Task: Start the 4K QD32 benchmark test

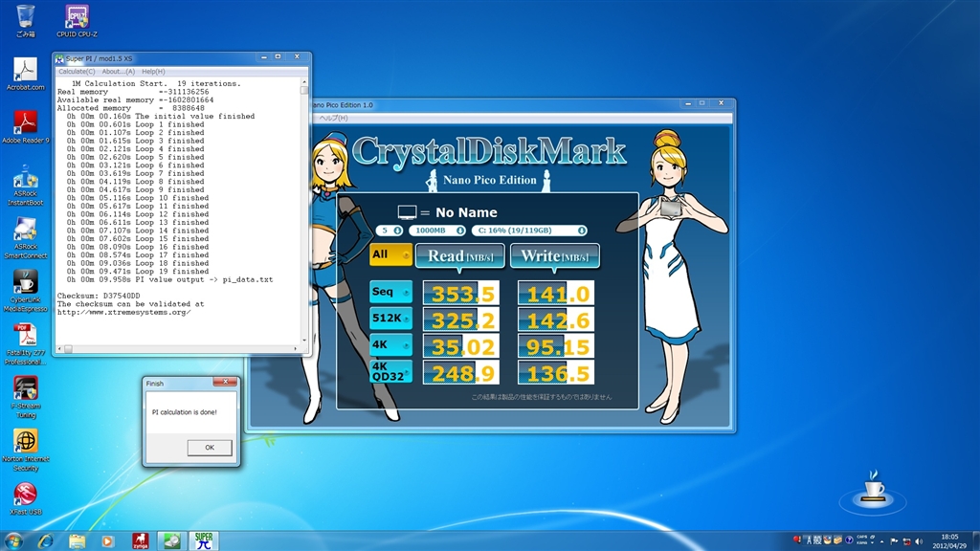Action: [x=390, y=372]
